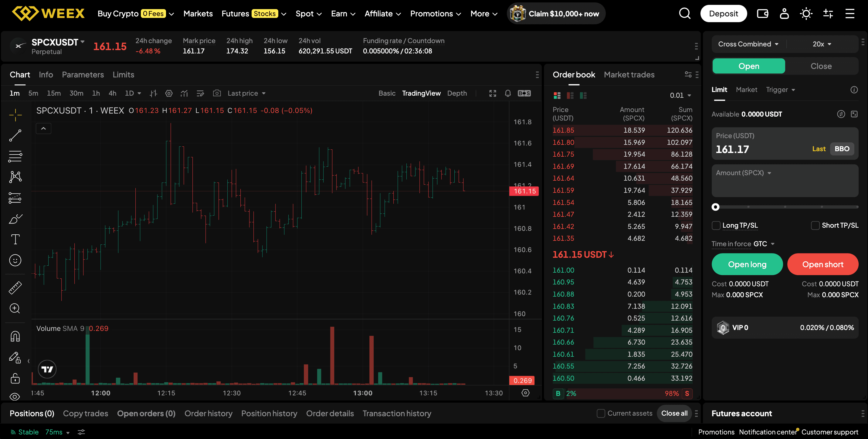This screenshot has width=868, height=439.
Task: Show both bids and asks order book view
Action: click(557, 95)
